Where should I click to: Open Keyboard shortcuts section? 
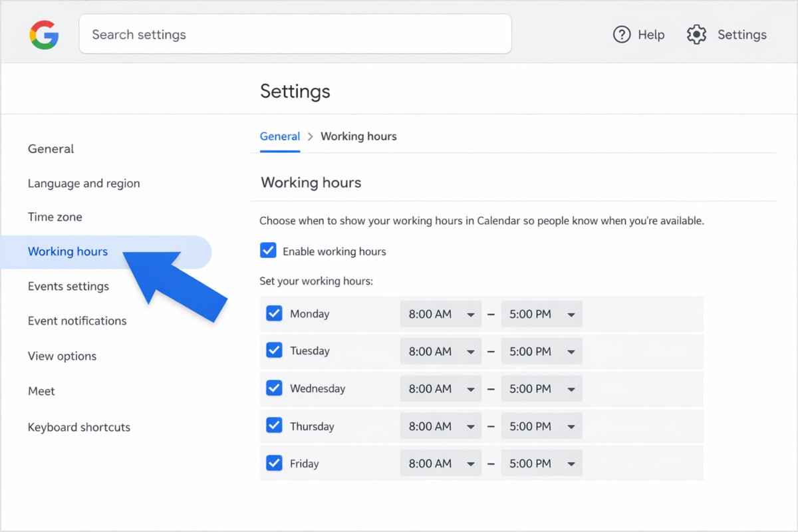(x=79, y=427)
